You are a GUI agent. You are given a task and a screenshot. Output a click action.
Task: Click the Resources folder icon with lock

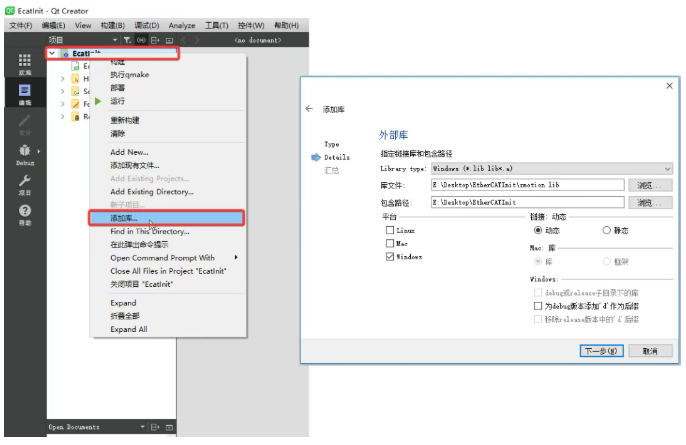(x=75, y=117)
